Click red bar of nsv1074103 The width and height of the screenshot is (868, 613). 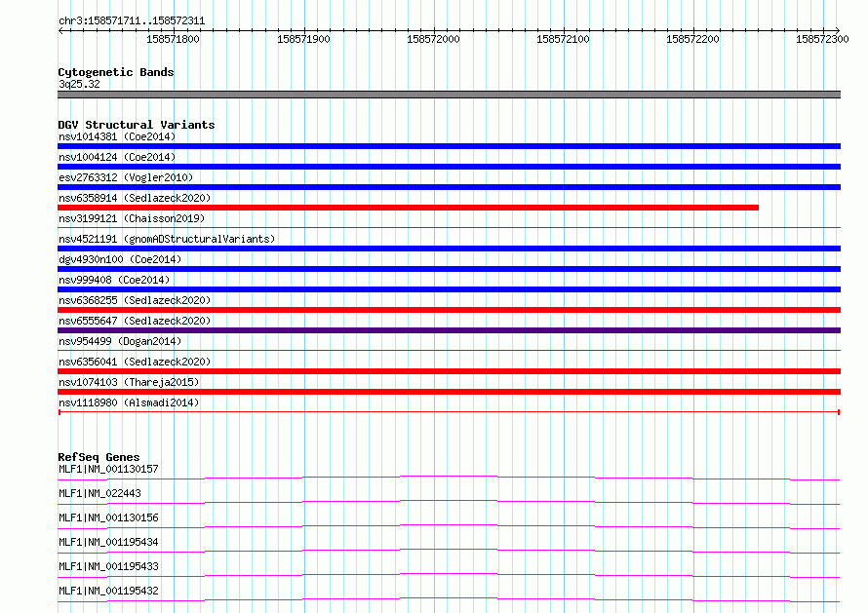click(x=449, y=392)
